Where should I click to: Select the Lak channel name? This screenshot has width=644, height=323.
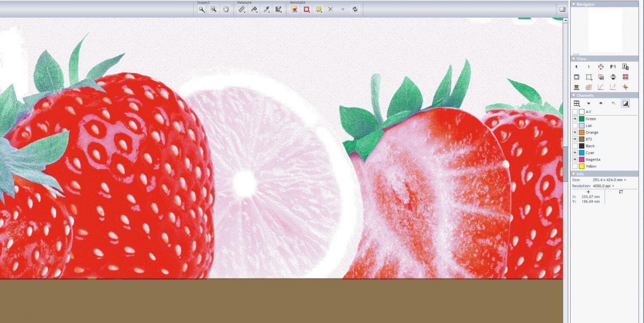pyautogui.click(x=589, y=125)
